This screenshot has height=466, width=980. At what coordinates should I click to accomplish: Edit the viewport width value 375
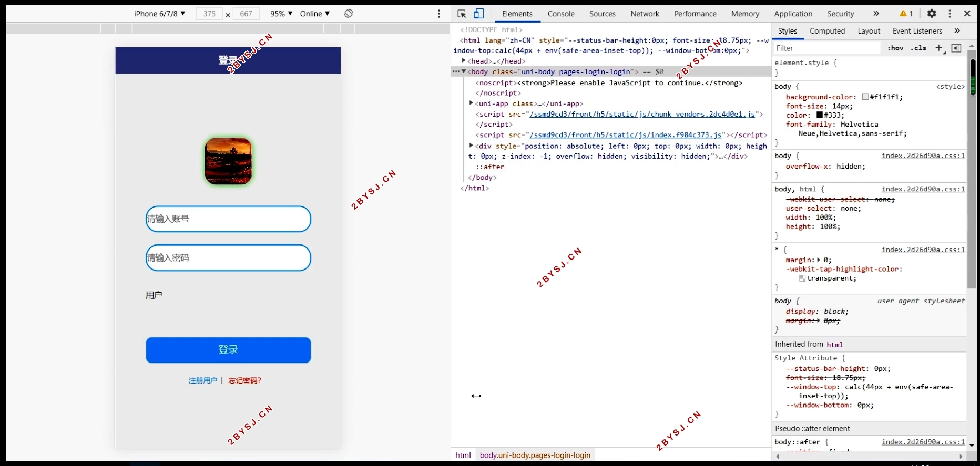209,14
